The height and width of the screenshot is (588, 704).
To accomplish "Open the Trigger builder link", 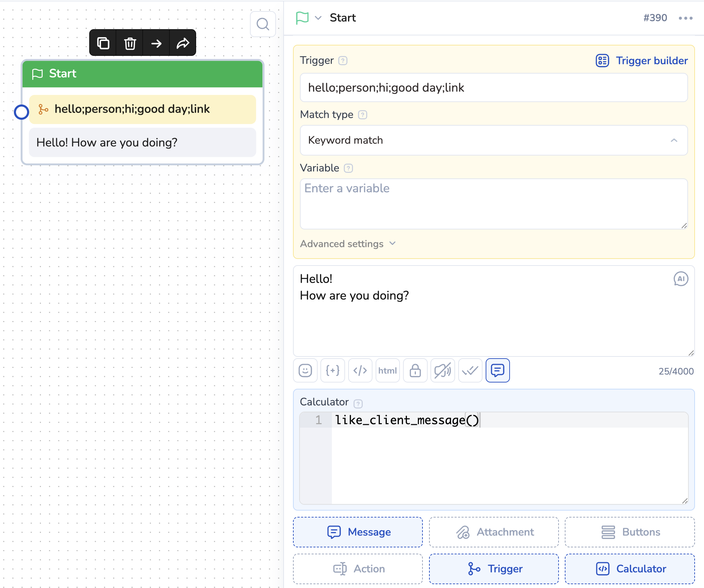I will (642, 61).
